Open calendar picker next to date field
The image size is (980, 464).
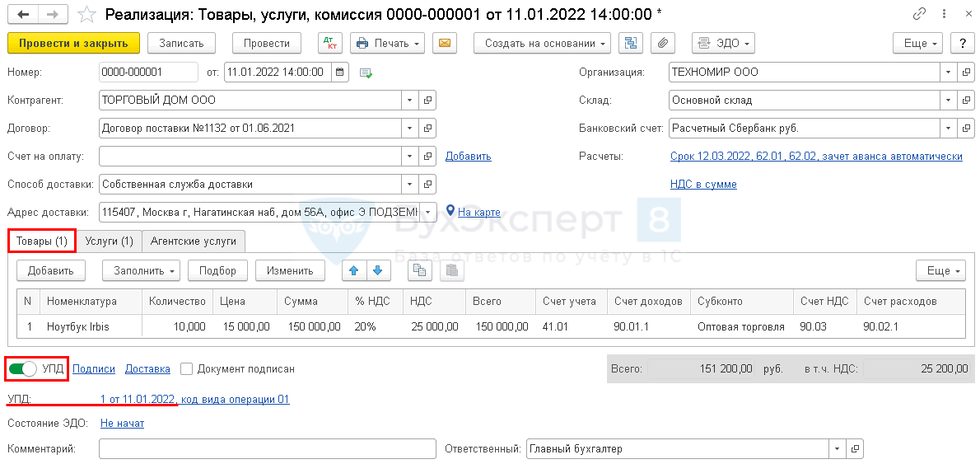pyautogui.click(x=340, y=73)
